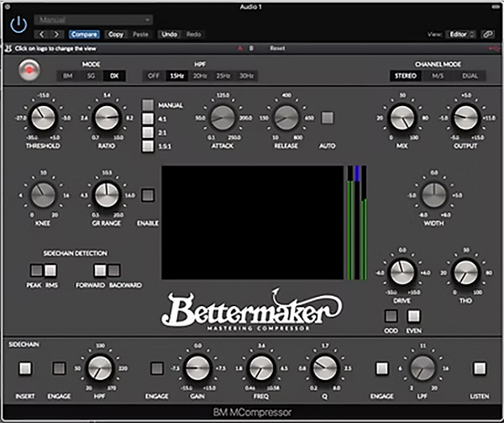Click the RATIO knob

click(x=107, y=118)
